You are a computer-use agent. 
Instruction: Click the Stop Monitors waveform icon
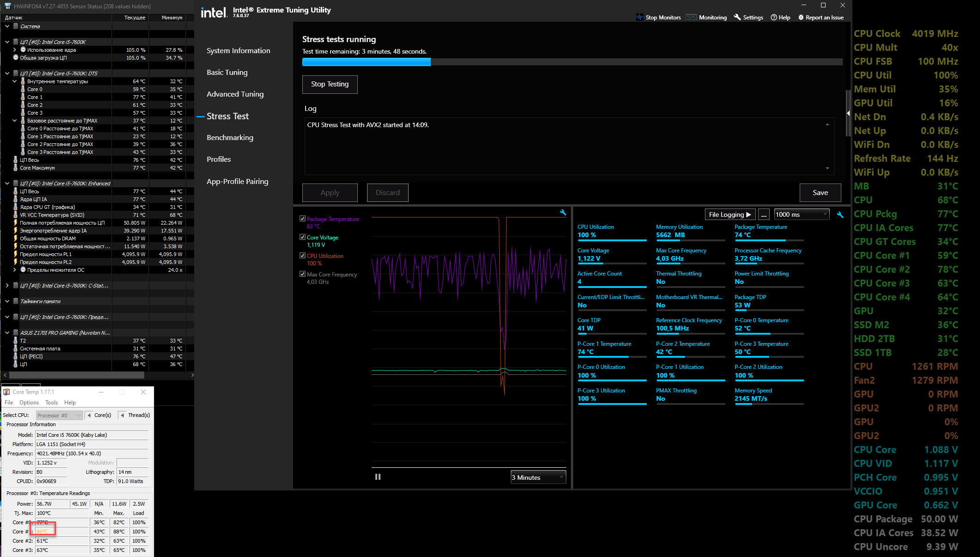pos(640,17)
